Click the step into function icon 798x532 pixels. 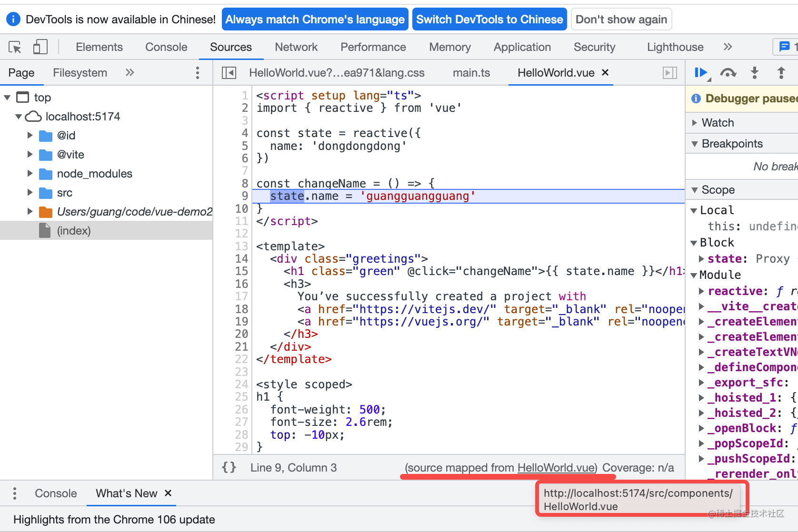click(x=755, y=73)
